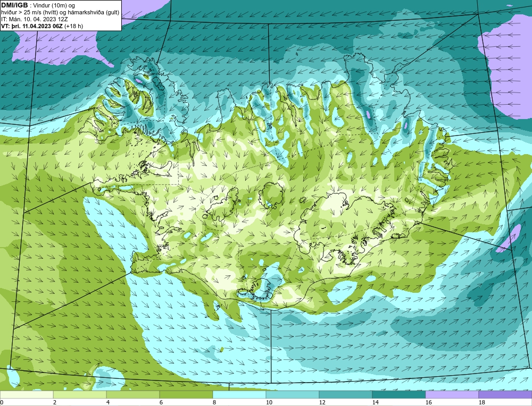The image size is (532, 406).
Task: Click the 12–14 m/s teal legend swatch
Action: tap(346, 394)
